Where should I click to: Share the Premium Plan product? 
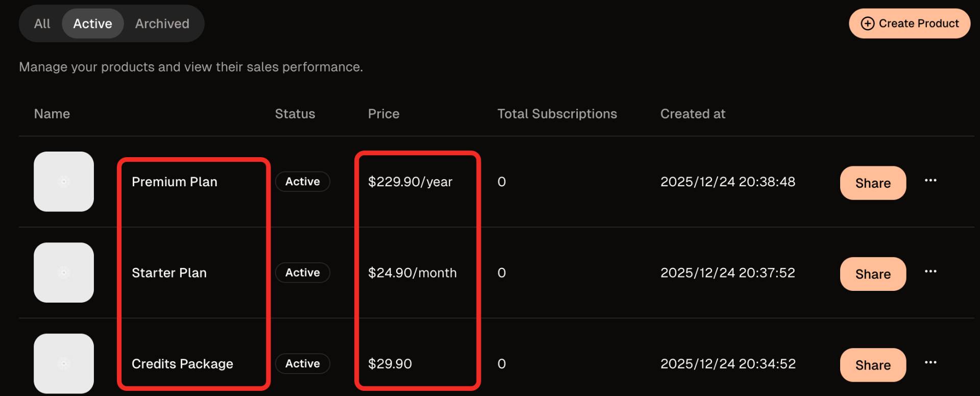[872, 183]
